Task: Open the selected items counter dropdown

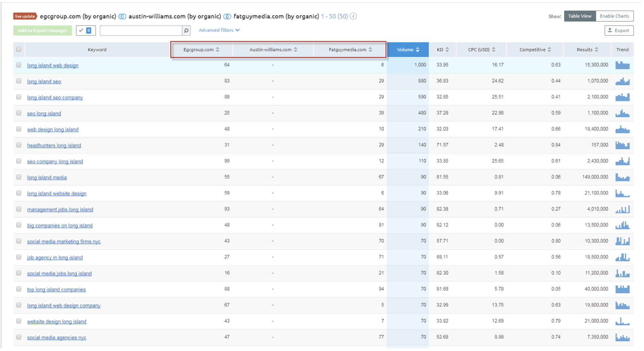Action: click(86, 31)
